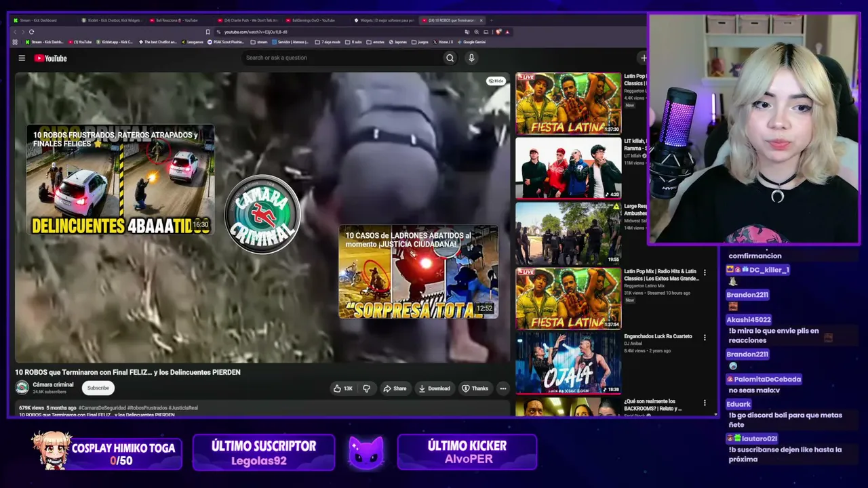Go to YouTube home via logo

(x=51, y=58)
